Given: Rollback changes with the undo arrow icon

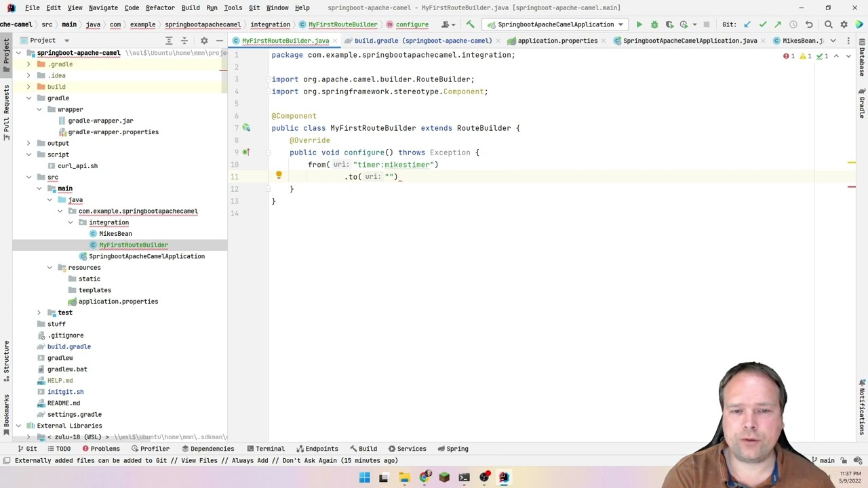Looking at the screenshot, I should click(x=809, y=24).
